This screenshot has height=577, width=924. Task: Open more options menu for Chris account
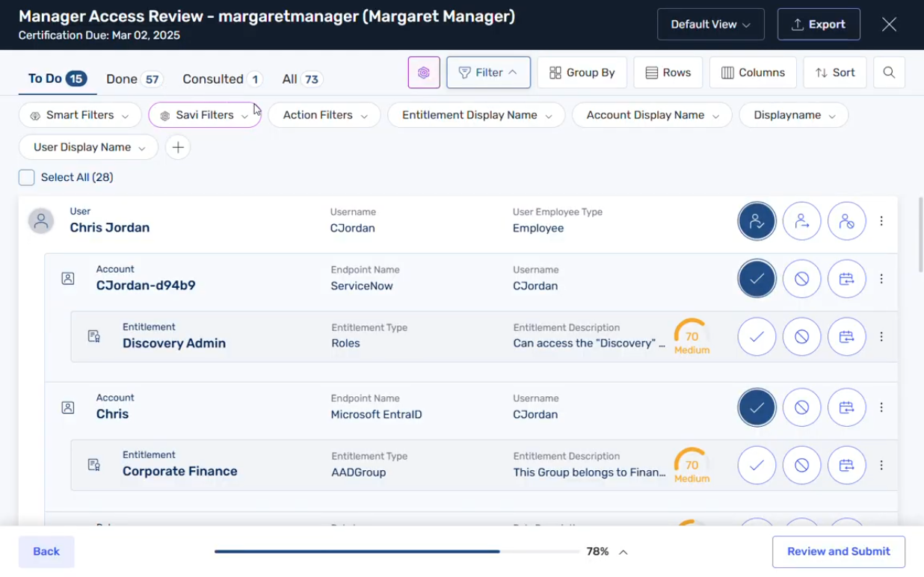(881, 407)
